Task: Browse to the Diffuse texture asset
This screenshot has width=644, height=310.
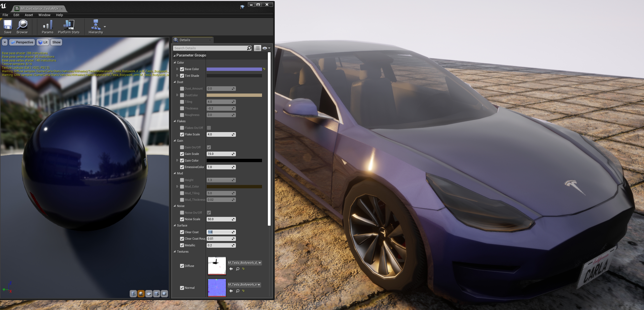Action: pyautogui.click(x=238, y=269)
